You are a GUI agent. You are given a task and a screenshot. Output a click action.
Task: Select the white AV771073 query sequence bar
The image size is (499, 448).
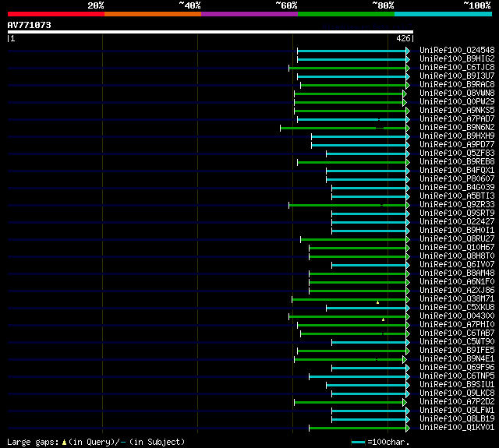coord(211,32)
